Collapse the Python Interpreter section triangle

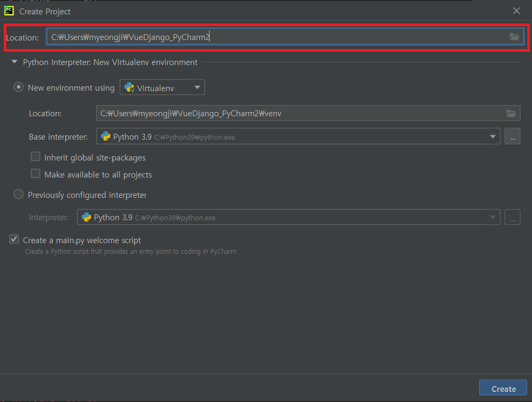click(x=14, y=62)
